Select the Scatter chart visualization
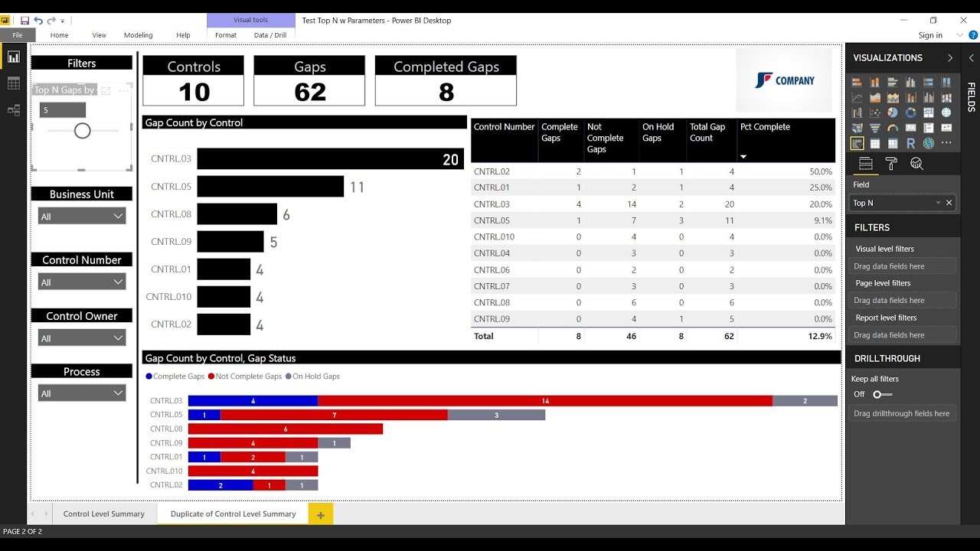 pos(875,112)
